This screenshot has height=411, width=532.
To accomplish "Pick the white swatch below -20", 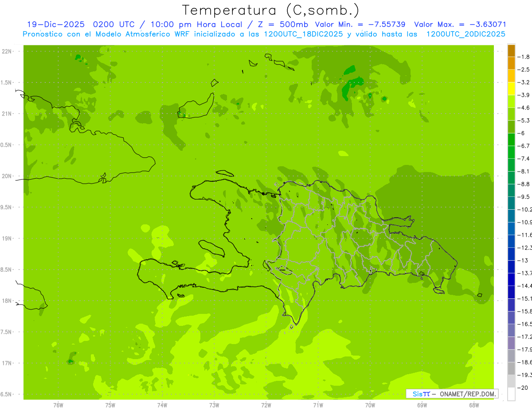I will click(511, 394).
